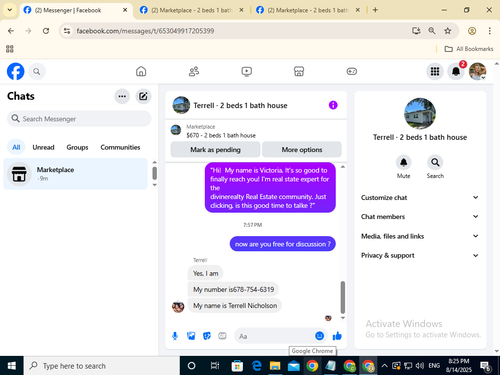Click the Windows taskbar search box
Image resolution: width=500 pixels, height=375 pixels.
point(102,366)
